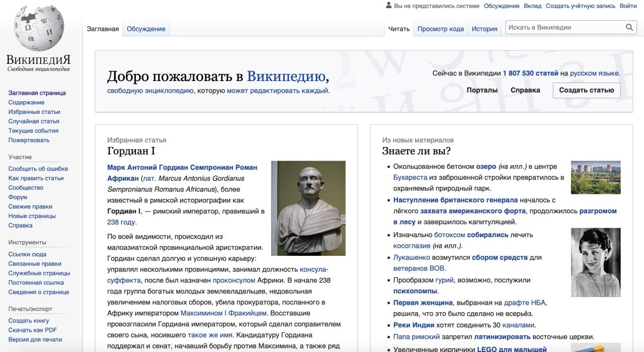This screenshot has height=352, width=644.
Task: Open the Bucharest lake photo thumbnail
Action: (596, 177)
